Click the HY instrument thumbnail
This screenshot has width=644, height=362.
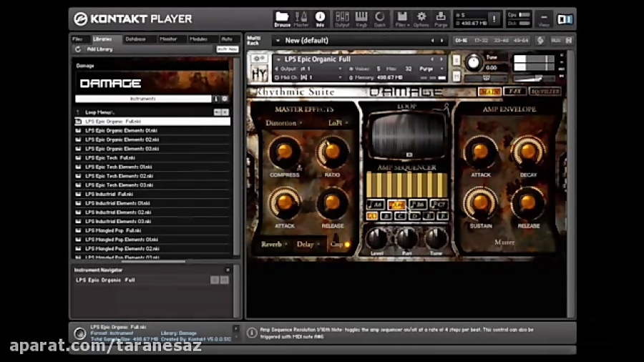coord(259,74)
